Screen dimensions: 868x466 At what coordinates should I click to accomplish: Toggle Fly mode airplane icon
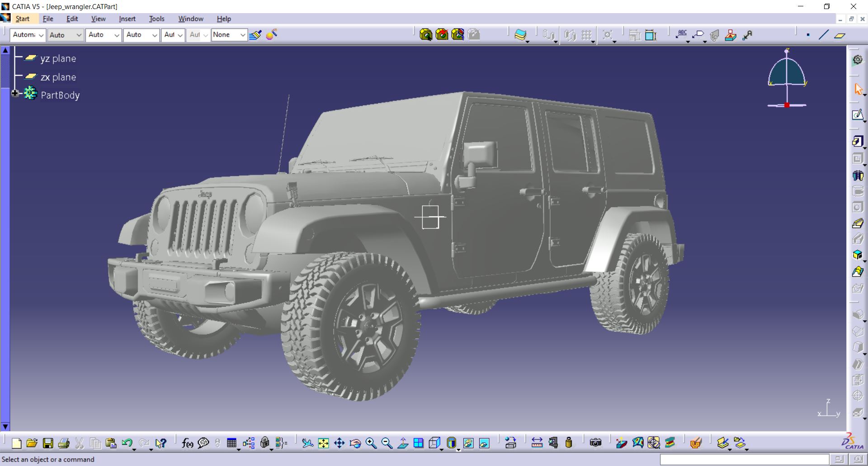coord(307,443)
